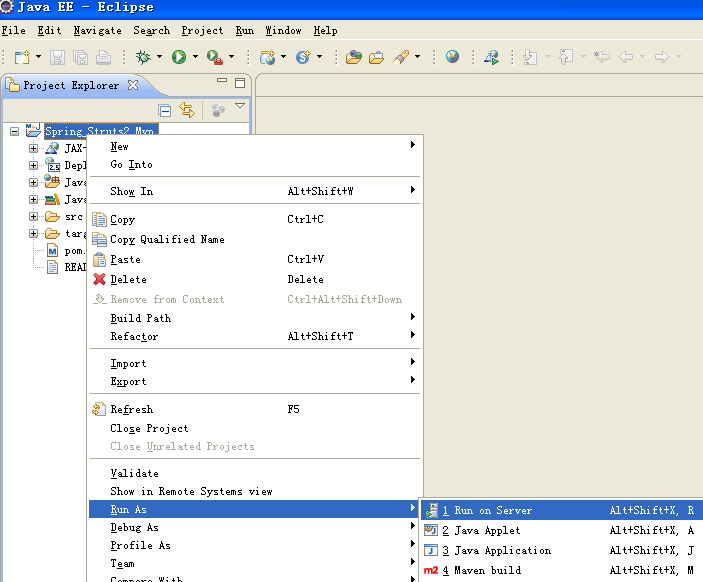The height and width of the screenshot is (582, 703).
Task: Click the Open Type icon
Action: 354,57
